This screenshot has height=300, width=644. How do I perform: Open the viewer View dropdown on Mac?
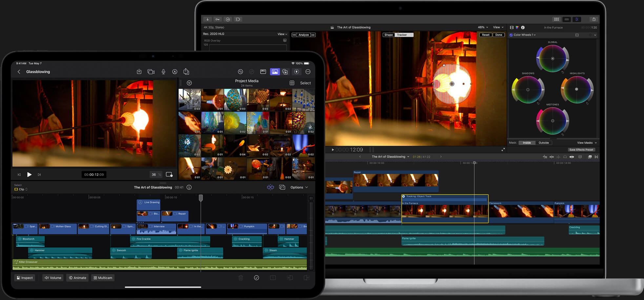pyautogui.click(x=498, y=27)
